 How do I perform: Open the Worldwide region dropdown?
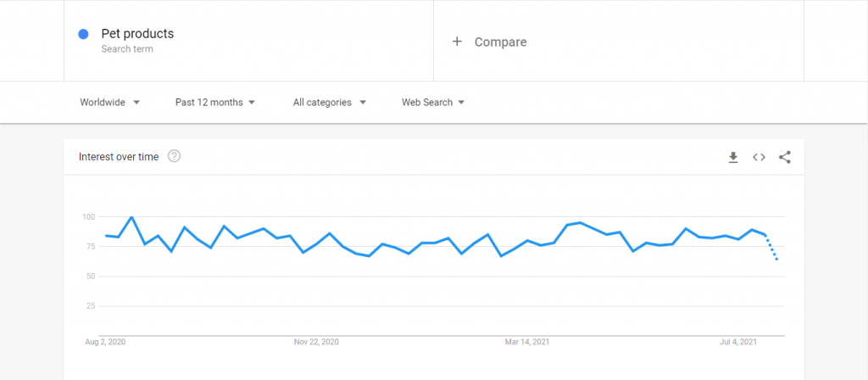tap(109, 103)
